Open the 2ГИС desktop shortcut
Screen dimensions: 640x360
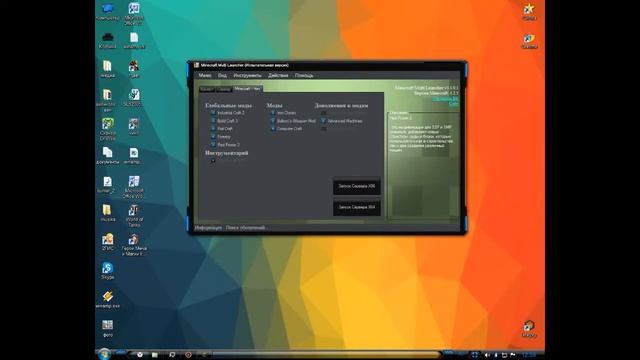tap(107, 242)
